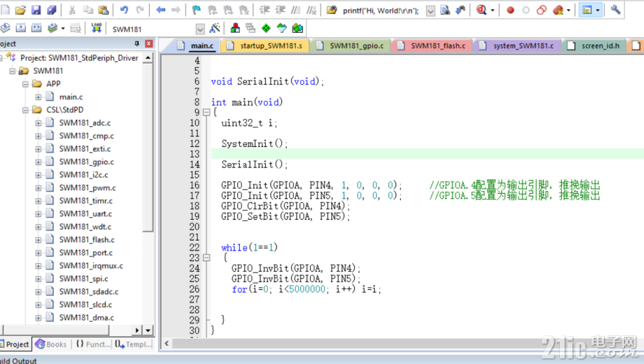
Task: Disable all breakpoints with the linked circles icon
Action: pos(542,10)
